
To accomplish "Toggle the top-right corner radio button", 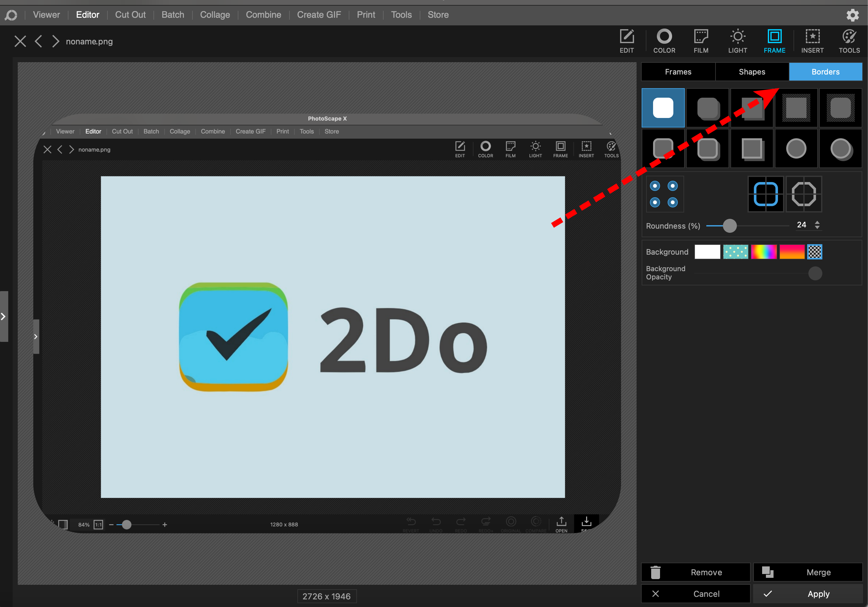I will [x=672, y=186].
